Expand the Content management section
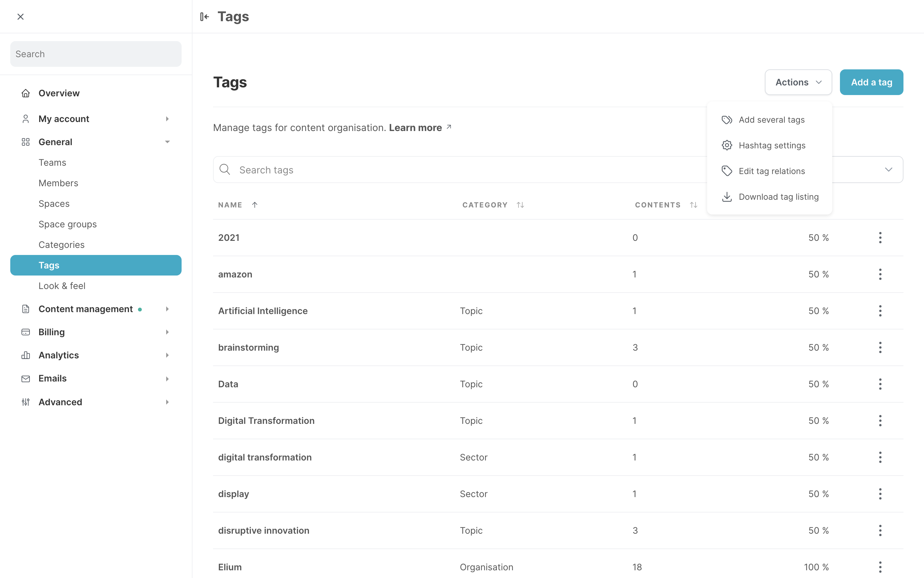This screenshot has height=578, width=924. tap(167, 309)
